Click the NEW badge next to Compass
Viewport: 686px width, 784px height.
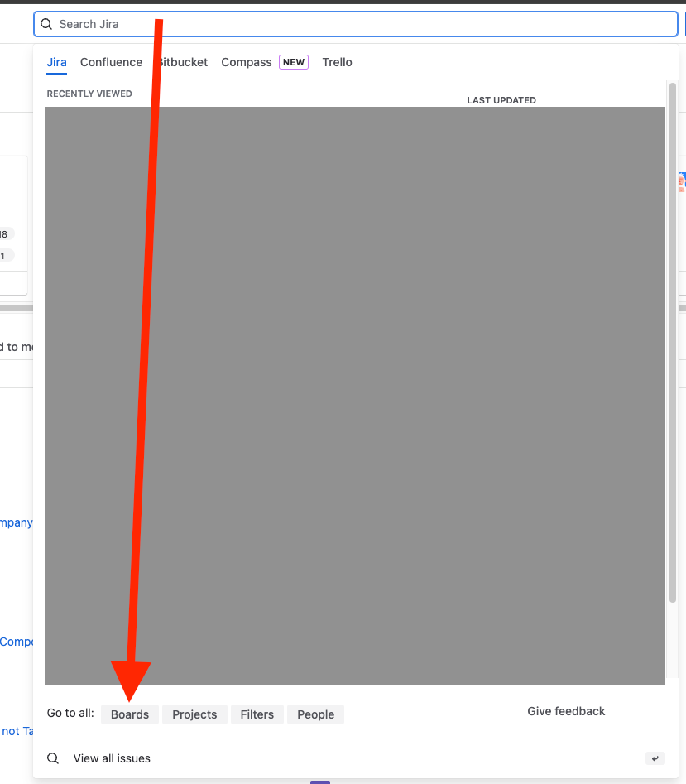point(293,62)
